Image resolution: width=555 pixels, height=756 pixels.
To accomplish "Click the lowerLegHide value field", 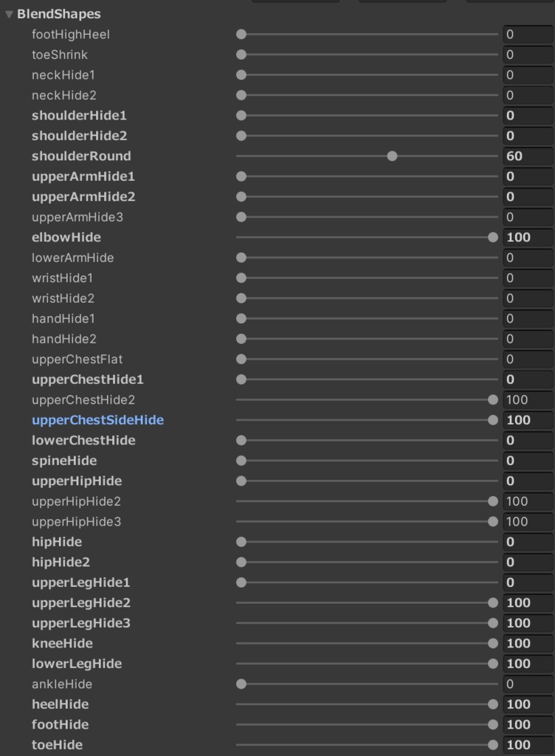I will (x=527, y=664).
